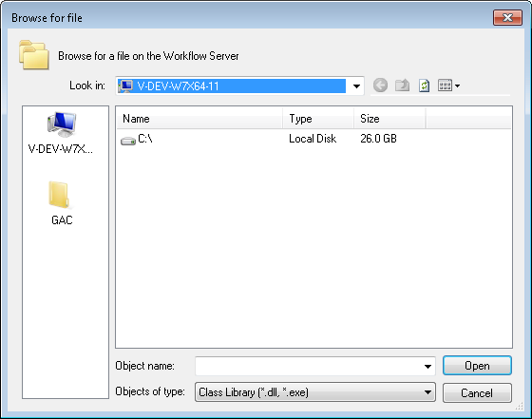The width and height of the screenshot is (532, 419).
Task: Click the small arrow beside view icon
Action: (x=457, y=86)
